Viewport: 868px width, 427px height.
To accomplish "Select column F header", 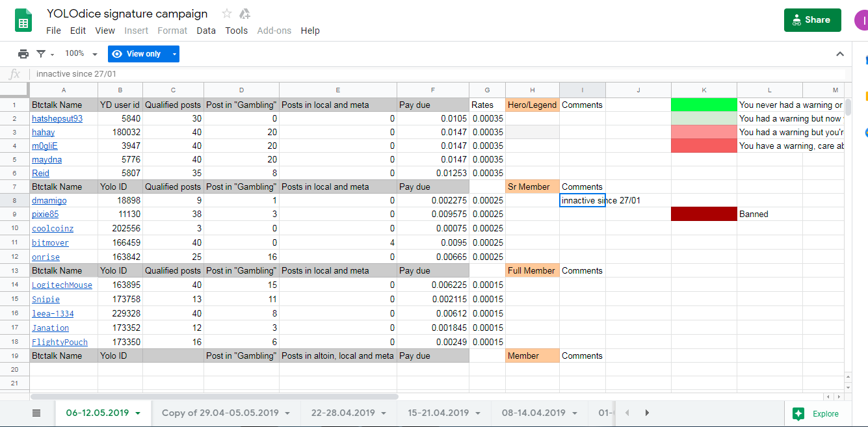I will [432, 90].
